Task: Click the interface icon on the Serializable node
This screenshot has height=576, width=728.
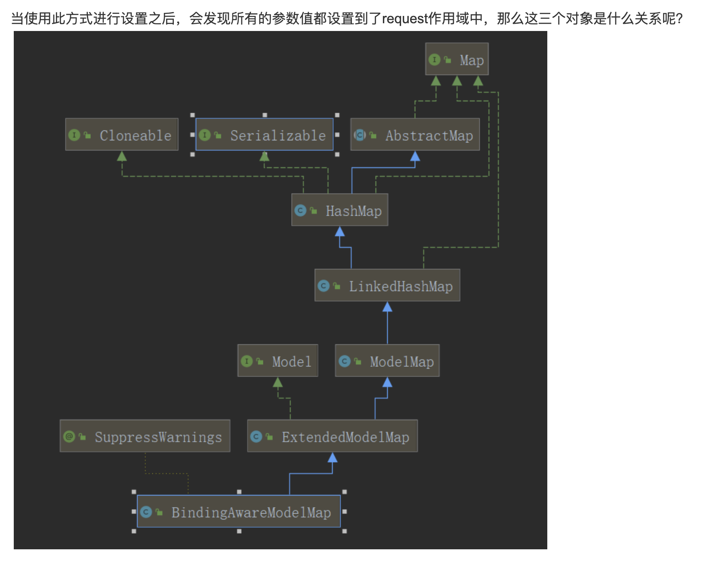Action: tap(205, 135)
